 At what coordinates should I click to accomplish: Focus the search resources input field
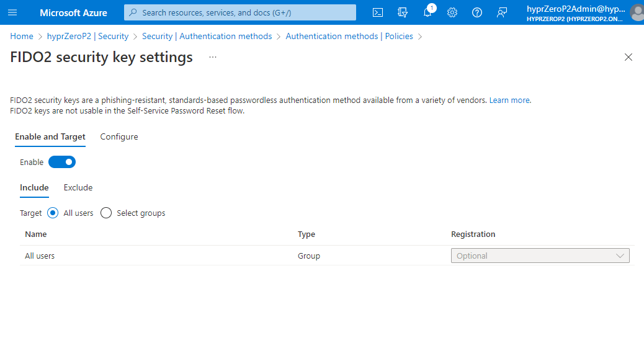[x=240, y=13]
